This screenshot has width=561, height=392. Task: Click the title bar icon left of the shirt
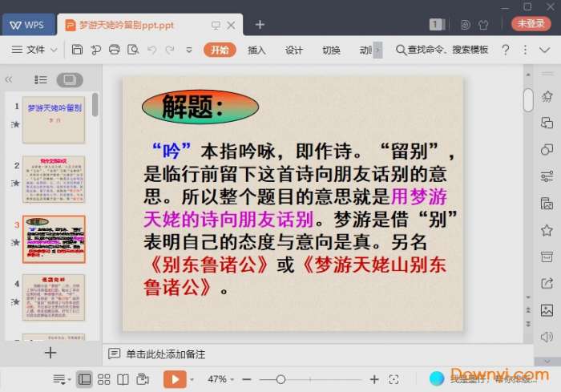coord(466,24)
